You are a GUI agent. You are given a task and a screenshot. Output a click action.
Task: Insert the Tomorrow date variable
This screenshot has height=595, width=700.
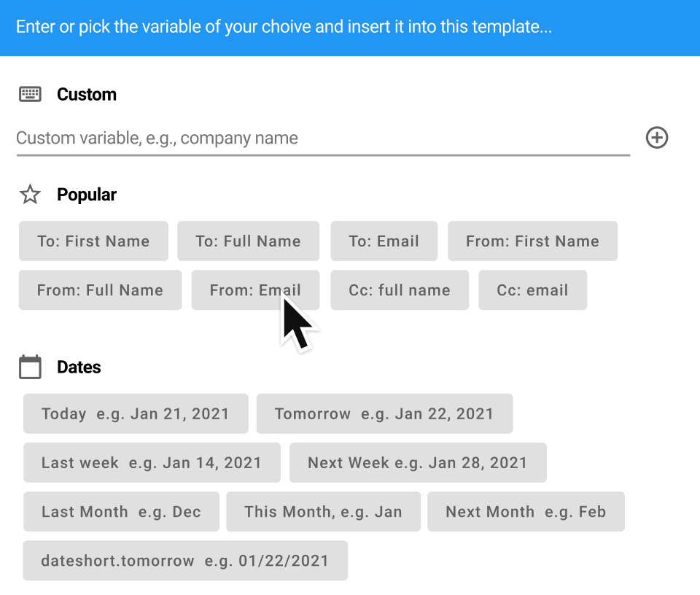(x=385, y=413)
